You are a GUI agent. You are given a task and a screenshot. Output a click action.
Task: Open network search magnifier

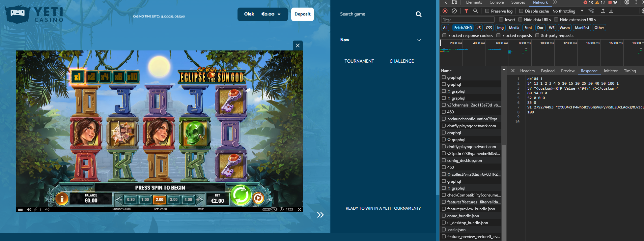[475, 11]
